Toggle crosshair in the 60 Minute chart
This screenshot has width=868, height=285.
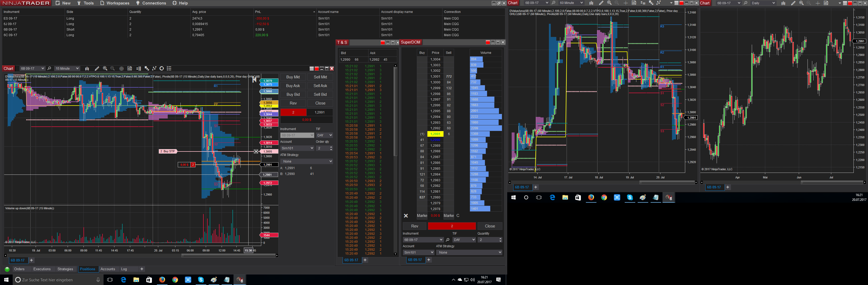coord(626,3)
